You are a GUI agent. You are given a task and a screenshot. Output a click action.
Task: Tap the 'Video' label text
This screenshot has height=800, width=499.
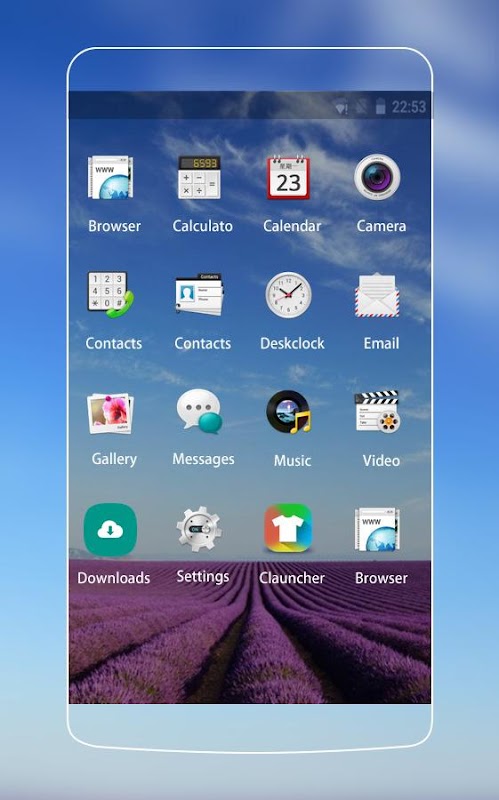point(381,461)
